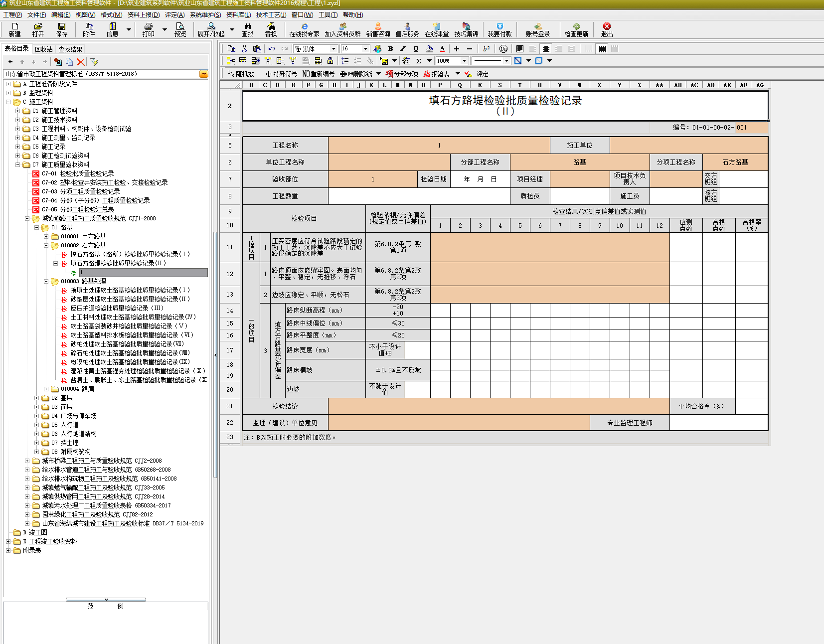This screenshot has width=824, height=644.
Task: Click the 随机数 button
Action: click(241, 74)
